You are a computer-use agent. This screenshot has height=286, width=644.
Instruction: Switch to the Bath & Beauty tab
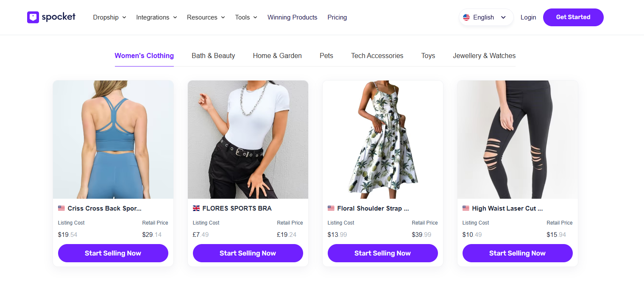click(x=213, y=56)
